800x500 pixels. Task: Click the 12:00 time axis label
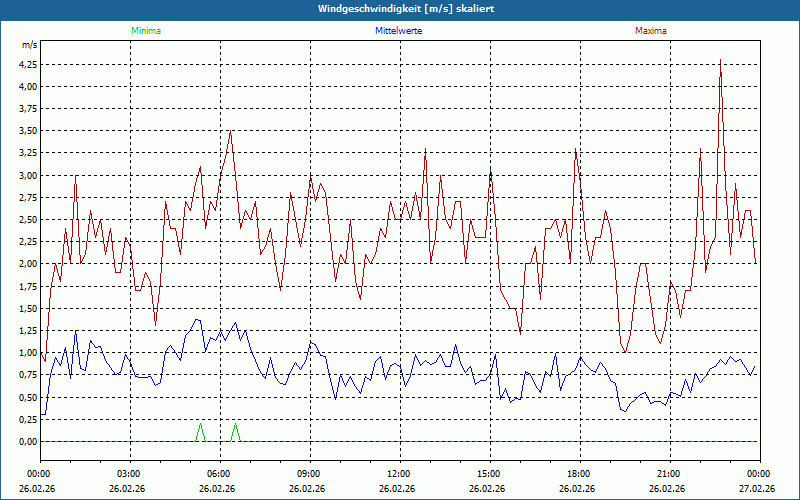click(400, 474)
